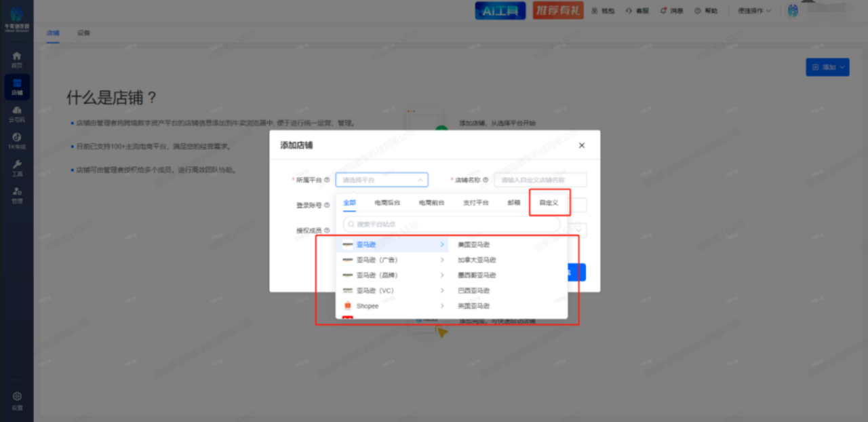
Task: Open the TK专线 TikTok sidebar icon
Action: (17, 140)
